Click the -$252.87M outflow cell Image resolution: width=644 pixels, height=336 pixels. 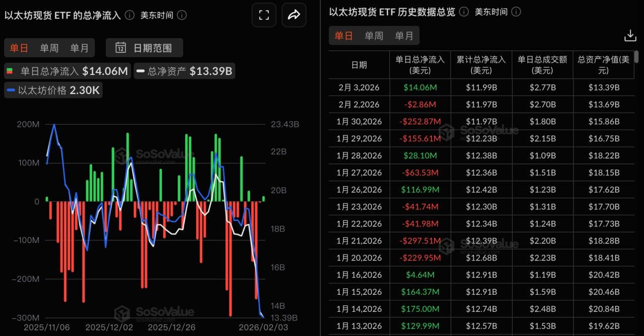pos(420,122)
